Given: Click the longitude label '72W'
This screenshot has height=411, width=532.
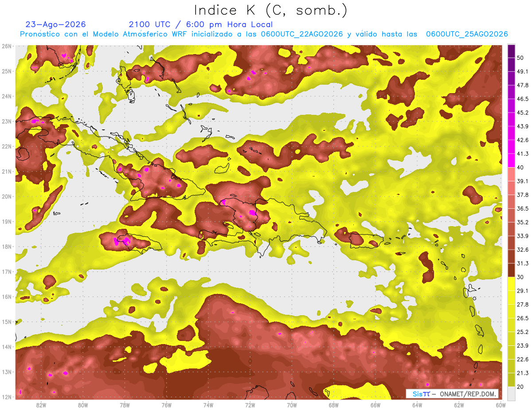Looking at the screenshot, I should [x=250, y=405].
